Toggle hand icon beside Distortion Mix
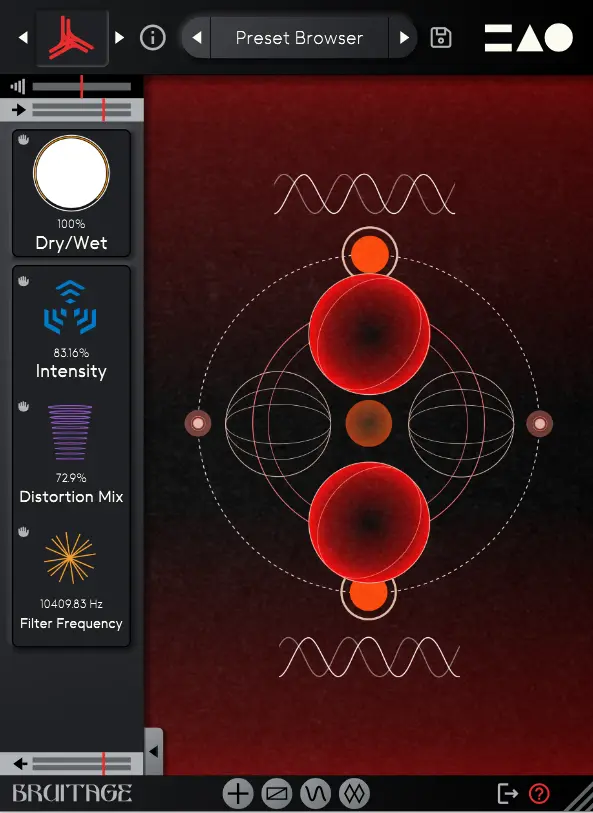This screenshot has height=813, width=593. 23,406
